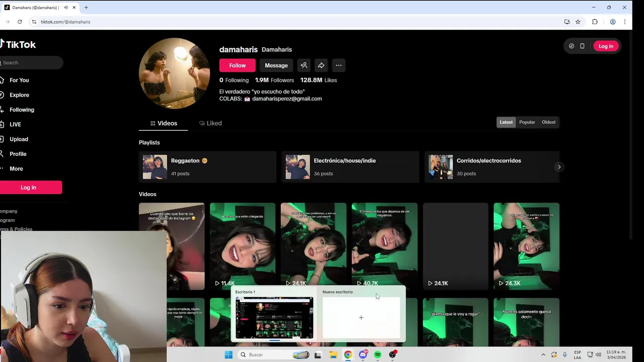View site information icon beside the URL
Viewport: 644px width, 362px height.
(34, 22)
